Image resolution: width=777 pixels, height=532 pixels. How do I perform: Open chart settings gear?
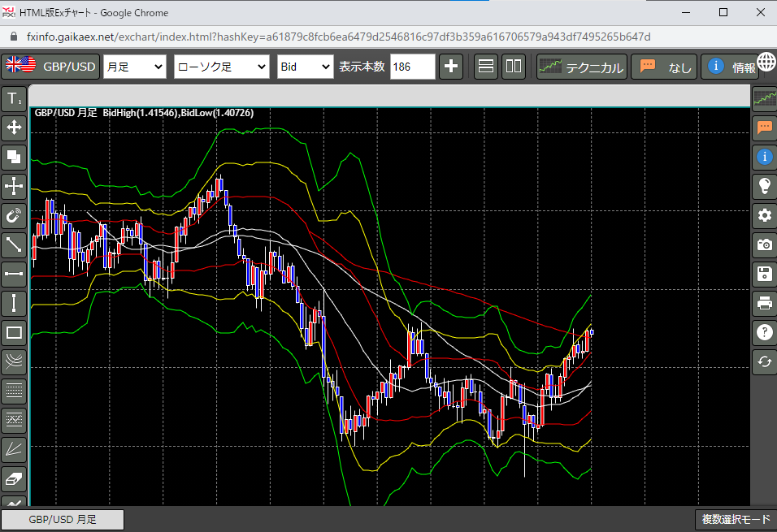tap(765, 215)
